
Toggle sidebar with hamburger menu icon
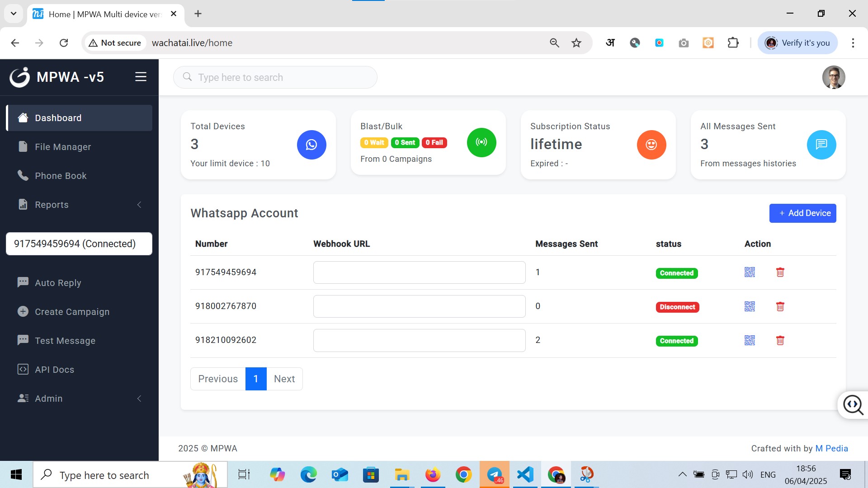(x=141, y=77)
